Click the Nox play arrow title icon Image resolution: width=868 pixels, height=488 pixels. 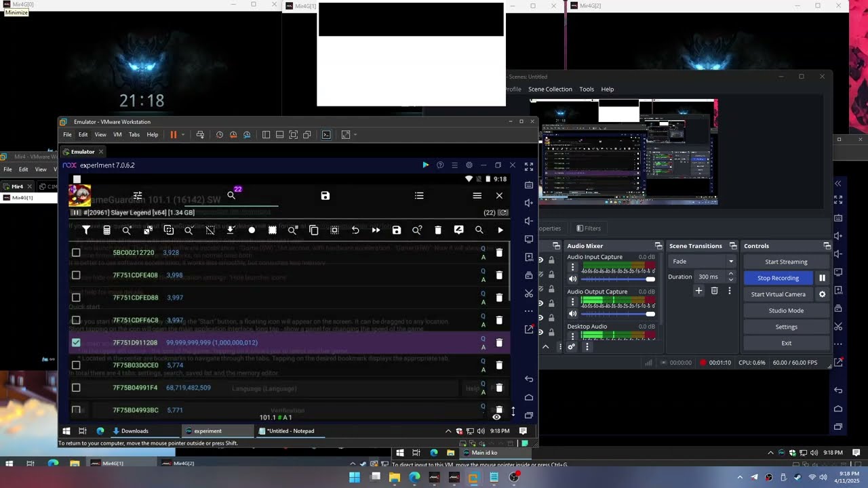tap(425, 165)
